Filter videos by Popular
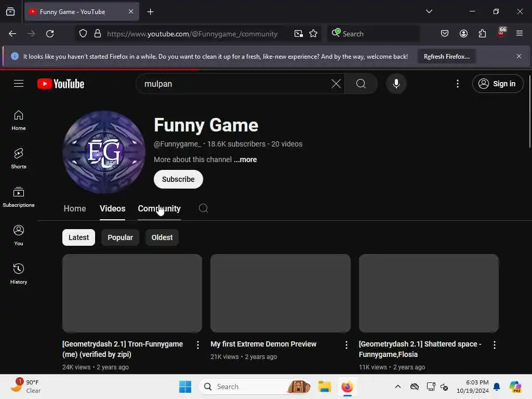Image resolution: width=532 pixels, height=399 pixels. tap(120, 237)
